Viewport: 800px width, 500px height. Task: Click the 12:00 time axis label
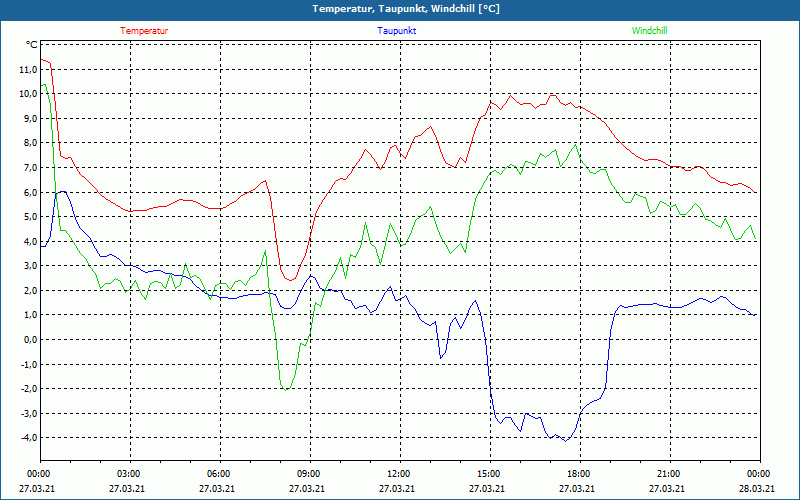click(398, 474)
